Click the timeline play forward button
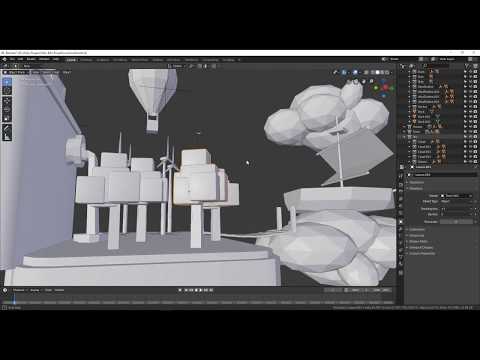 point(201,290)
